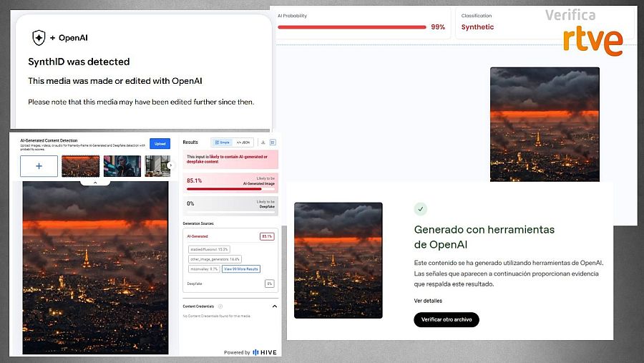Open View 99 More Results

pos(241,269)
